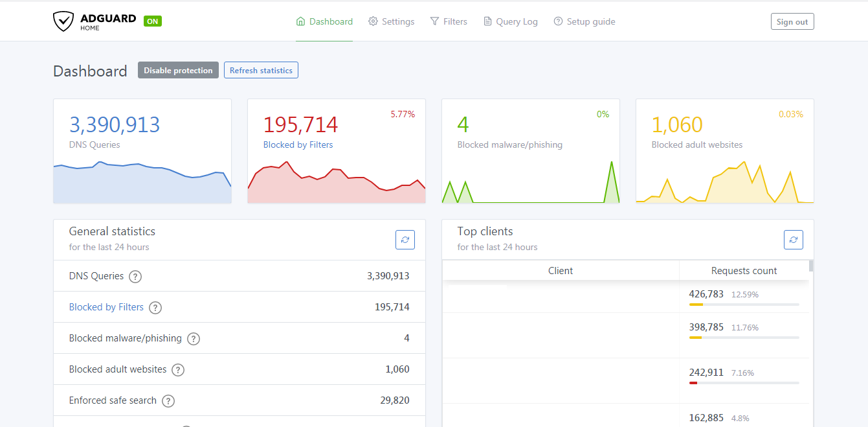Click the large yellow 1,060 figure

point(677,124)
